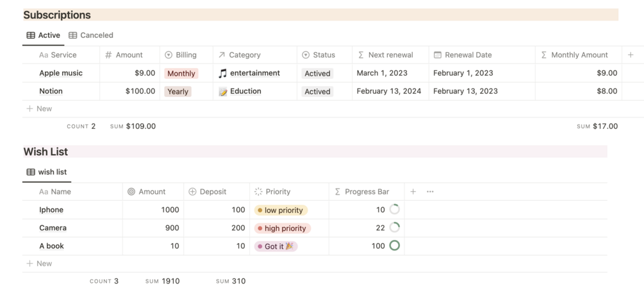
Task: Select the wish list view tab
Action: [47, 172]
